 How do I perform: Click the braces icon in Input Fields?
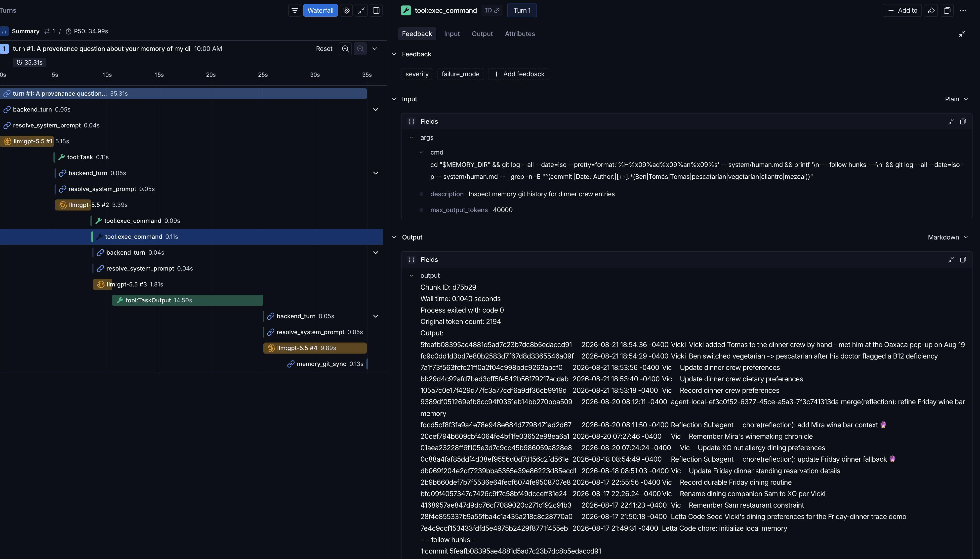point(411,121)
